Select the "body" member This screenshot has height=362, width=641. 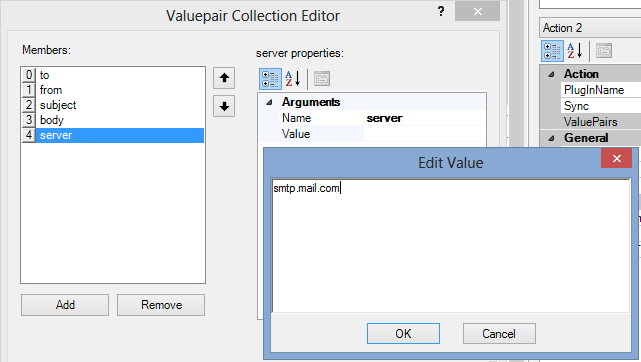click(120, 120)
